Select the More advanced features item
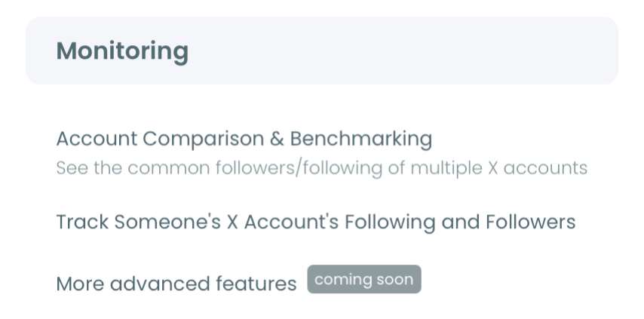 pyautogui.click(x=176, y=284)
